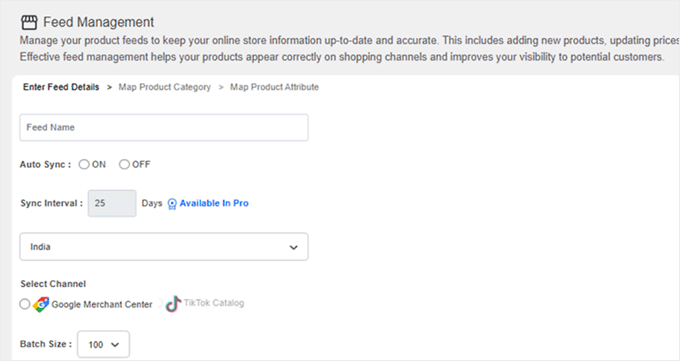Click the TikTok Catalog label text

[214, 303]
